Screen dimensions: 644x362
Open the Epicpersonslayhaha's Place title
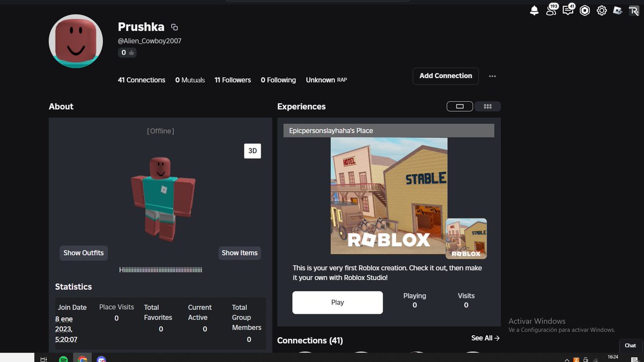331,130
